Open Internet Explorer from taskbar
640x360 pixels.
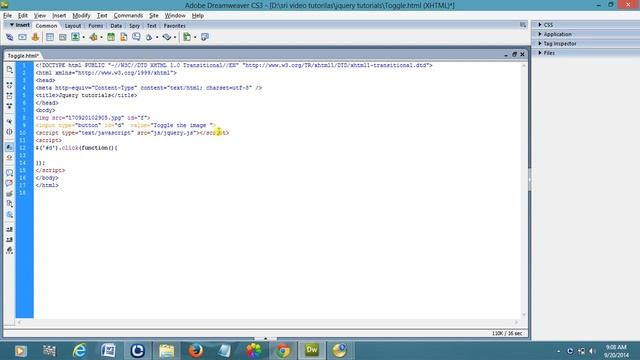(79, 351)
